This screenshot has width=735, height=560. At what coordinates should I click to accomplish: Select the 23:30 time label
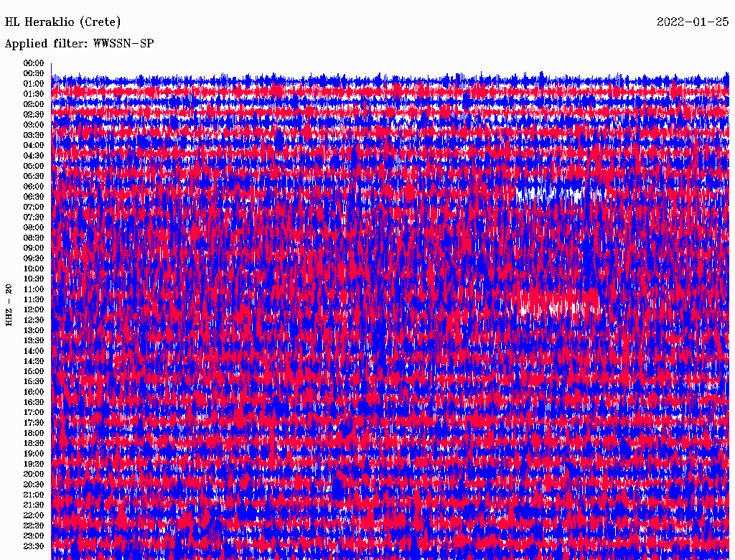[34, 546]
